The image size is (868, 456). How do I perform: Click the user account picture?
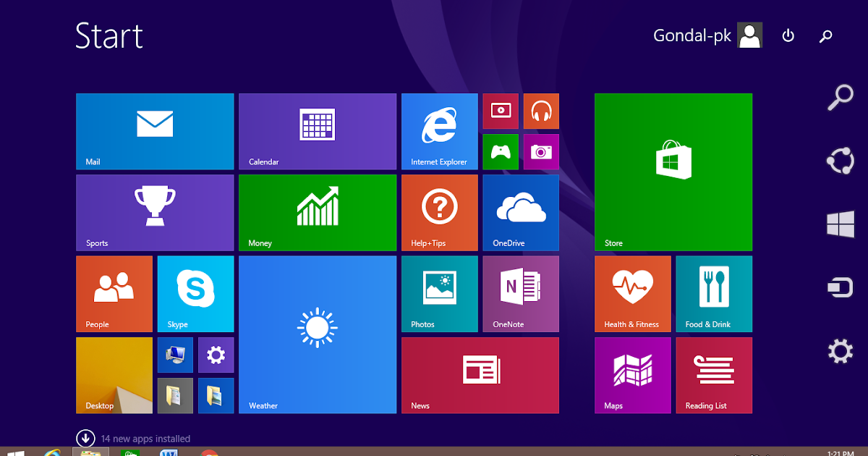click(750, 35)
